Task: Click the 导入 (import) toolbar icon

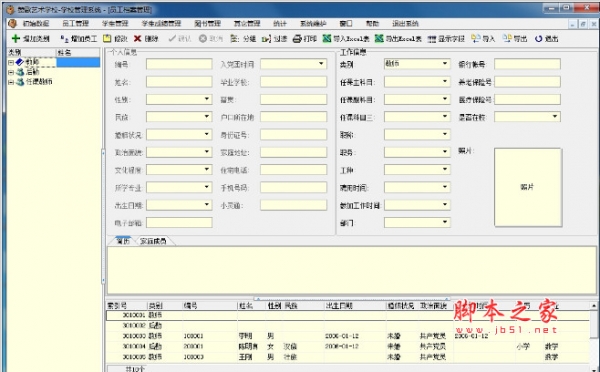Action: [x=476, y=38]
